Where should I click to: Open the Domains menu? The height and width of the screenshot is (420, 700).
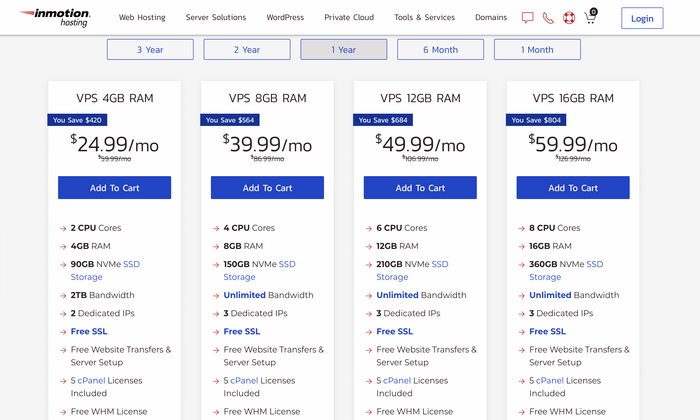coord(491,17)
